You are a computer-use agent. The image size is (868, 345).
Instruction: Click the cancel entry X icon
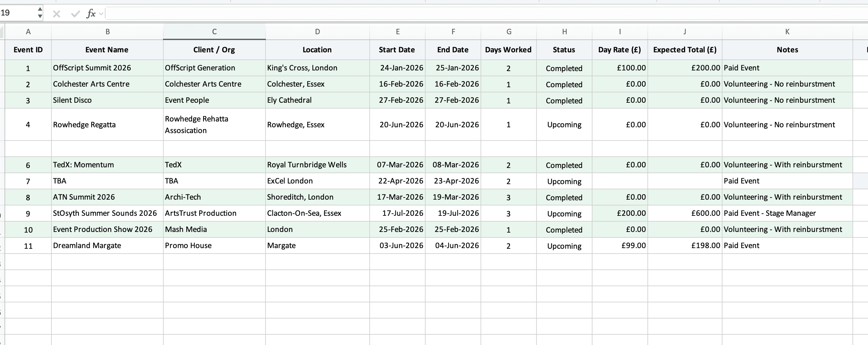point(57,14)
